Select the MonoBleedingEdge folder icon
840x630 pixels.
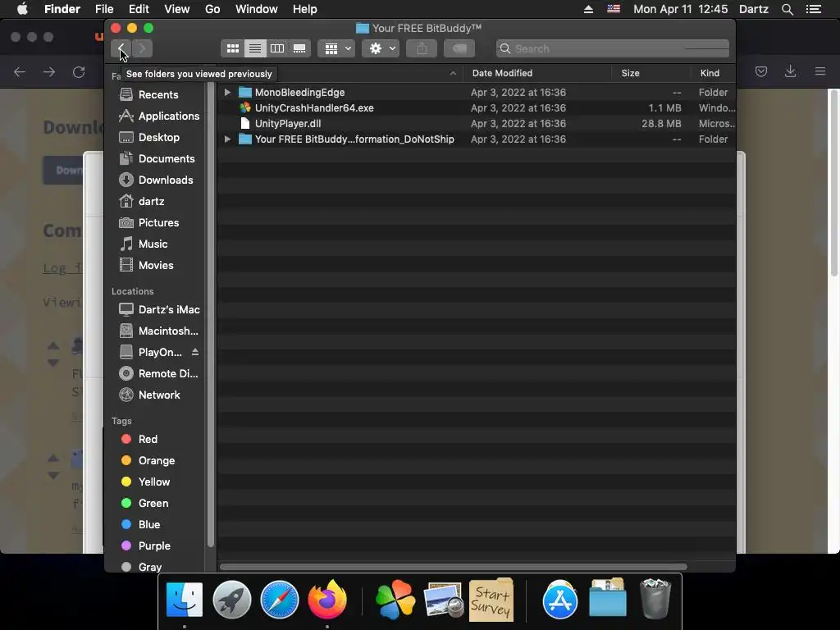pyautogui.click(x=244, y=92)
